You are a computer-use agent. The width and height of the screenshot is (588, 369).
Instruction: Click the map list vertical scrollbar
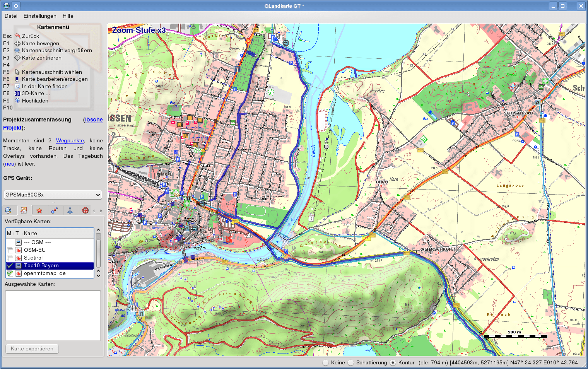coord(99,253)
